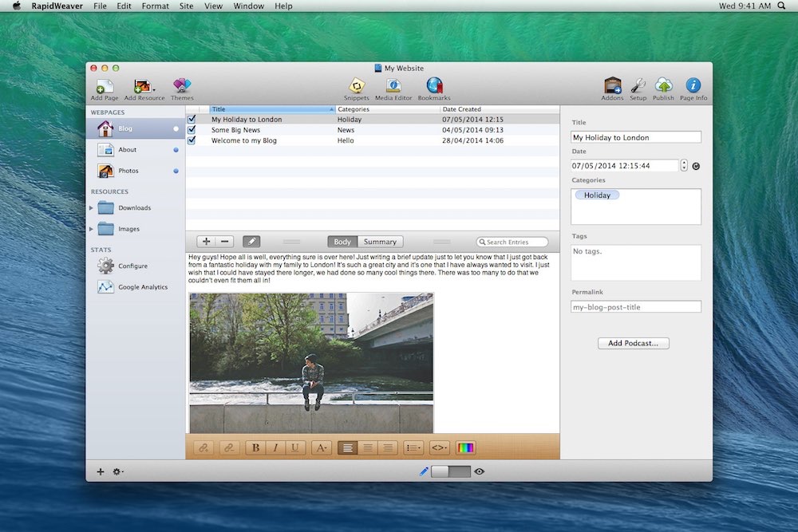Click the date stepper arrows

pyautogui.click(x=684, y=165)
